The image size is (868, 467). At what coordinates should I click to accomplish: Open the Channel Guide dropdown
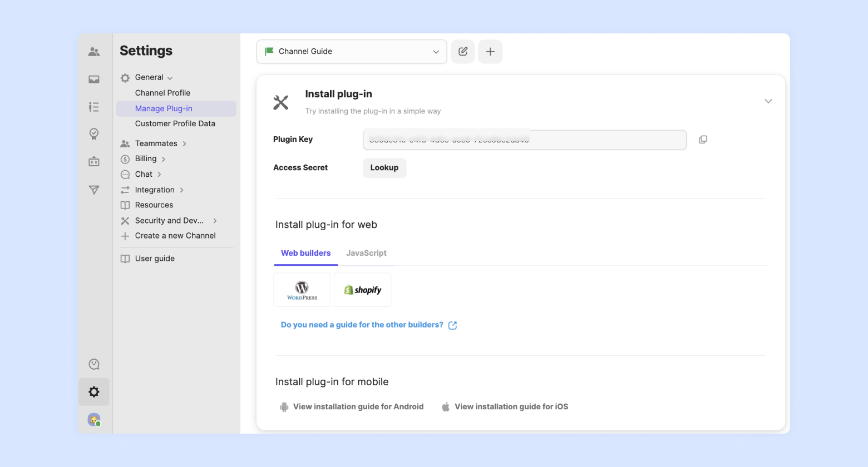(351, 52)
